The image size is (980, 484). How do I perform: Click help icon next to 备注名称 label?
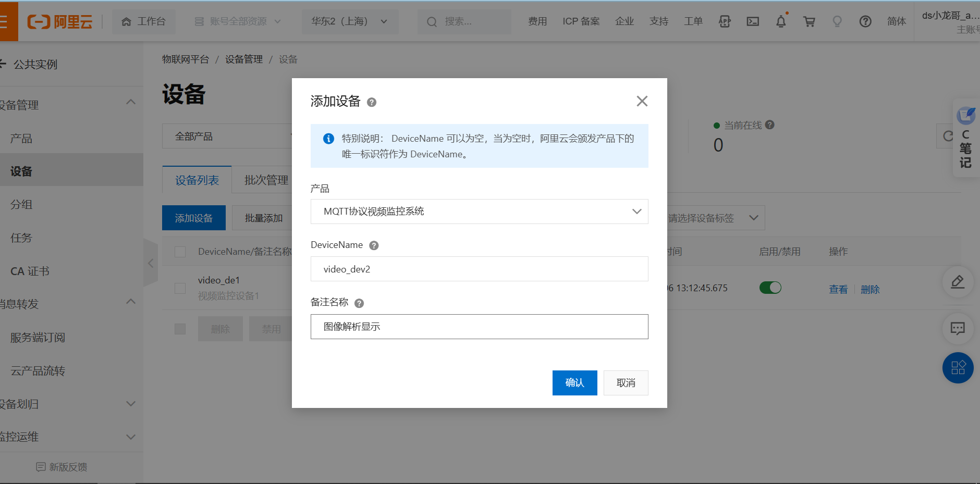[x=359, y=303]
